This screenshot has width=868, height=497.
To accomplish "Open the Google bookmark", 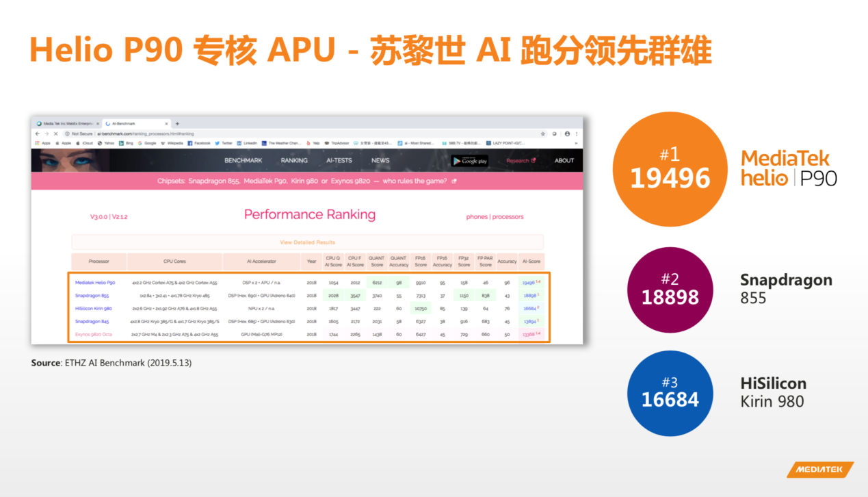I will point(146,143).
